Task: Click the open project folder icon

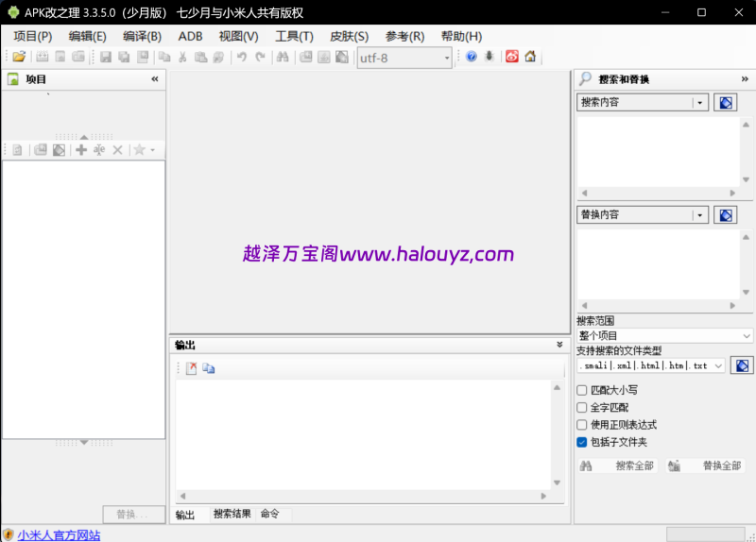Action: 19,57
